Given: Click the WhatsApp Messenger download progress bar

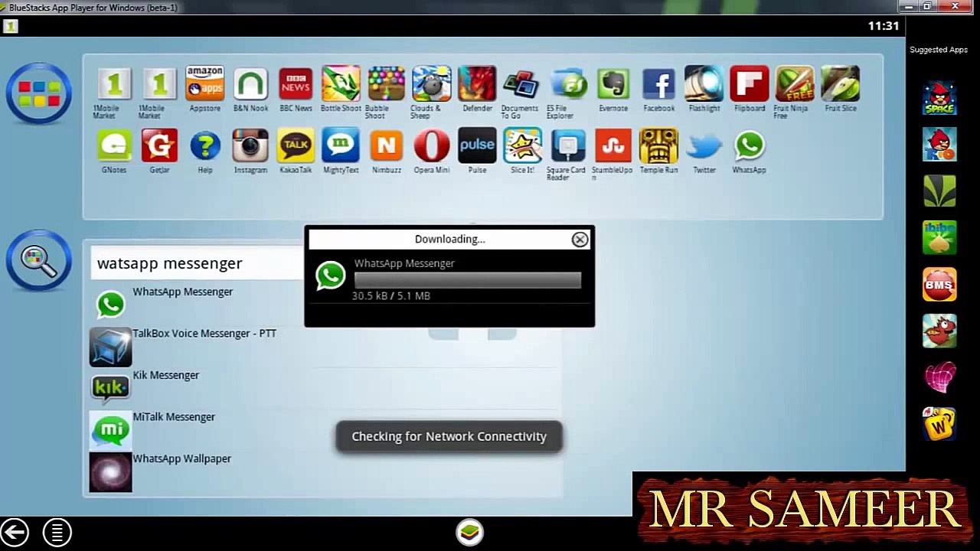Looking at the screenshot, I should pos(468,280).
